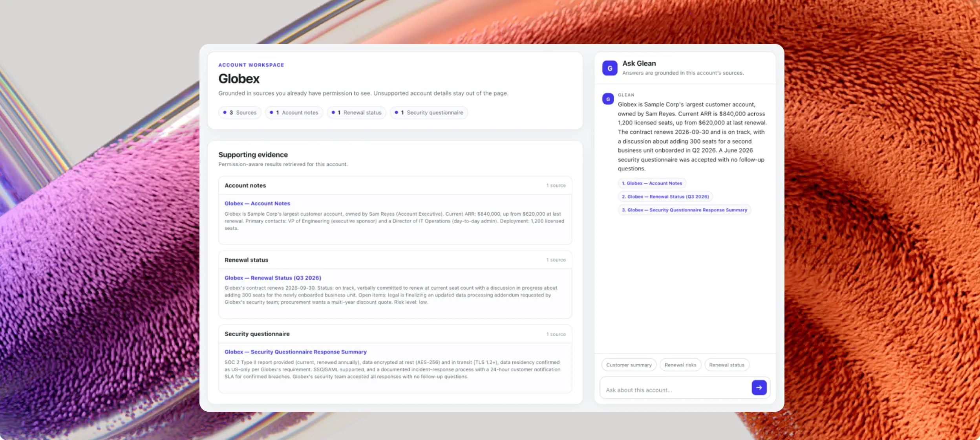Click the Glean avatar beside the answer message

point(608,99)
